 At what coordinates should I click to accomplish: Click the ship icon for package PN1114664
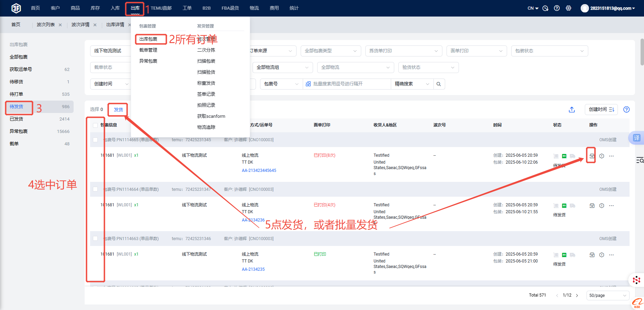pos(592,206)
